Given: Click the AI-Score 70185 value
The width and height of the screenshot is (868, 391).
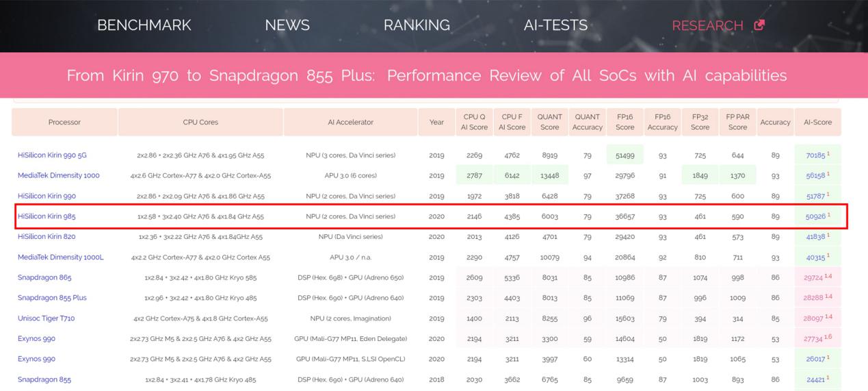Looking at the screenshot, I should pyautogui.click(x=815, y=155).
